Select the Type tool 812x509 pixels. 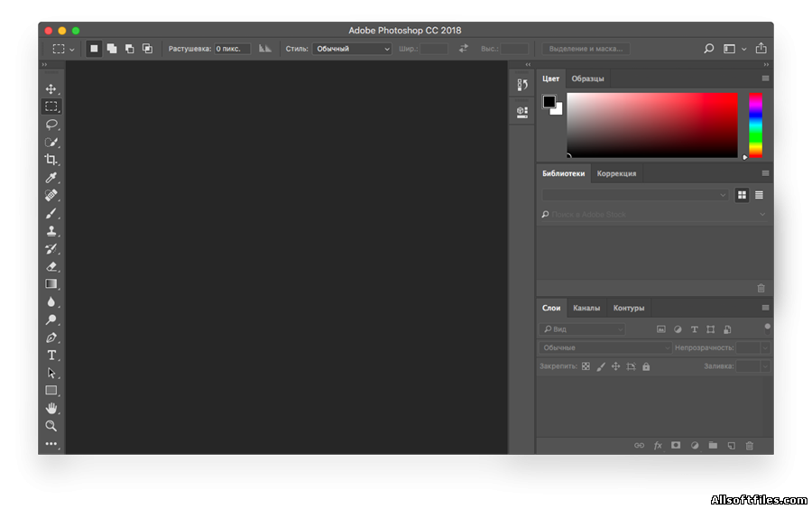[51, 356]
